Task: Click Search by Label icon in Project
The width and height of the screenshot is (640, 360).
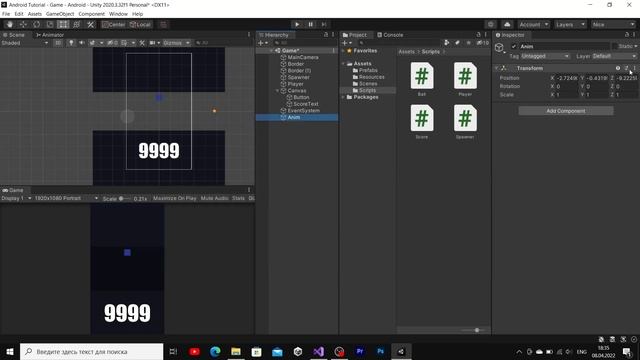Action: [x=458, y=43]
